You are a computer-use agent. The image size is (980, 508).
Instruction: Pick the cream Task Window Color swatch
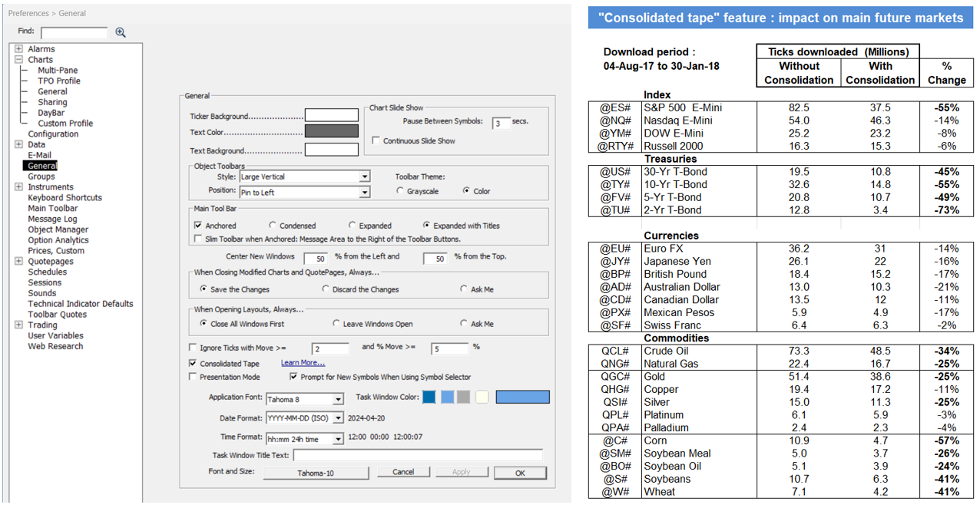482,397
